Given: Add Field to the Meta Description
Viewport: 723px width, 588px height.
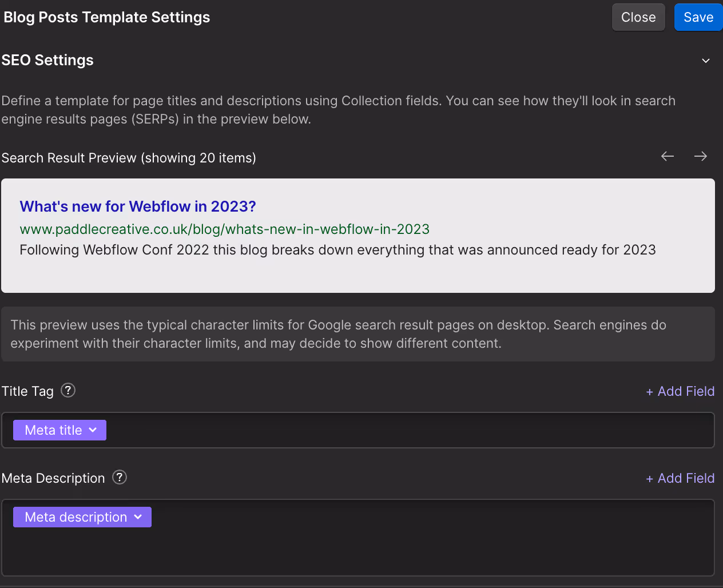Looking at the screenshot, I should [680, 478].
